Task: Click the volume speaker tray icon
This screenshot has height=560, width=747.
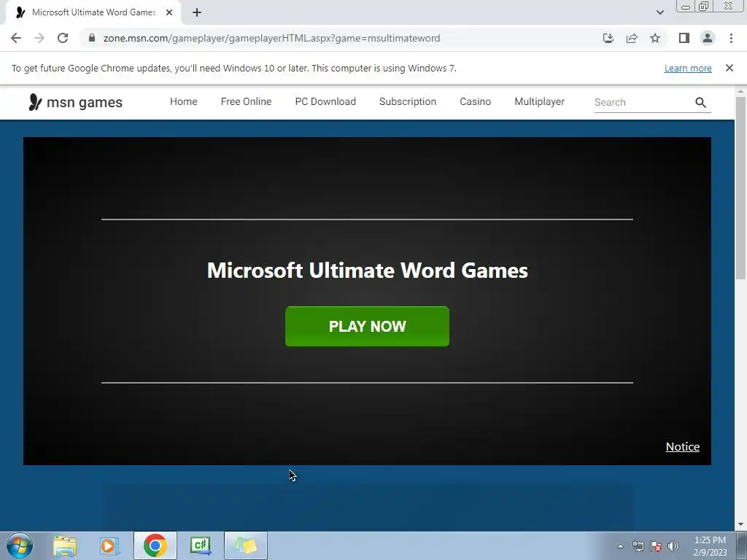Action: pyautogui.click(x=673, y=546)
